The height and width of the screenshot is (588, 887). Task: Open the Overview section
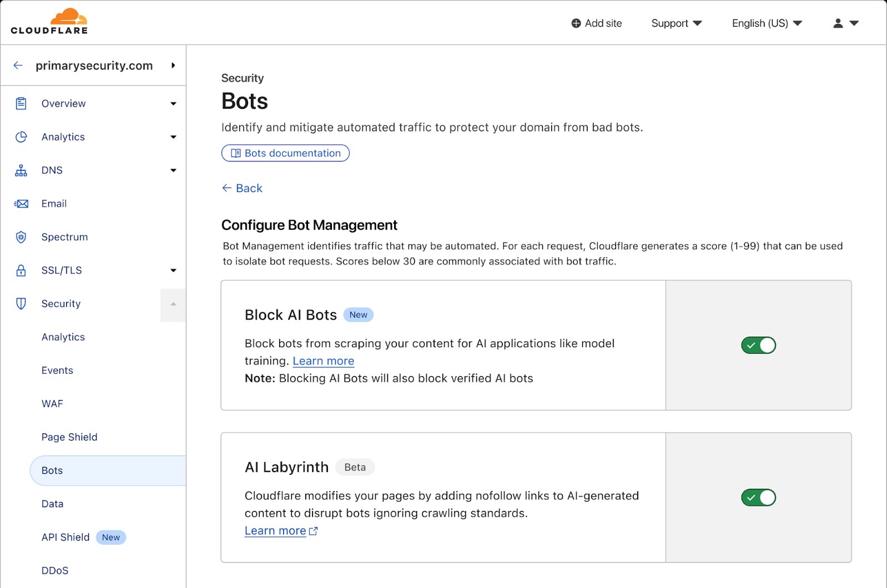63,104
